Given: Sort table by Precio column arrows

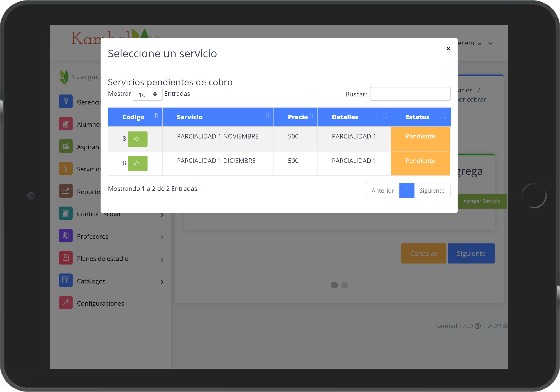Looking at the screenshot, I should 312,115.
